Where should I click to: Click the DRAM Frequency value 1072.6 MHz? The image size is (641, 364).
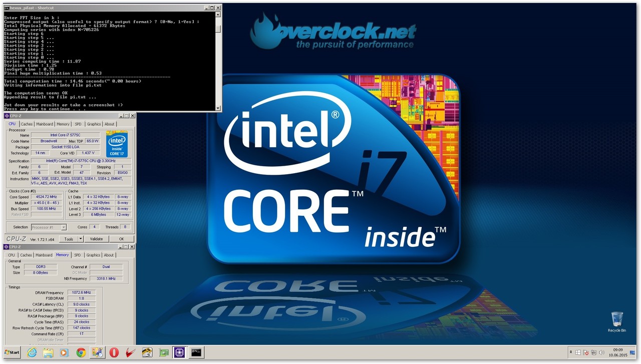click(x=81, y=293)
